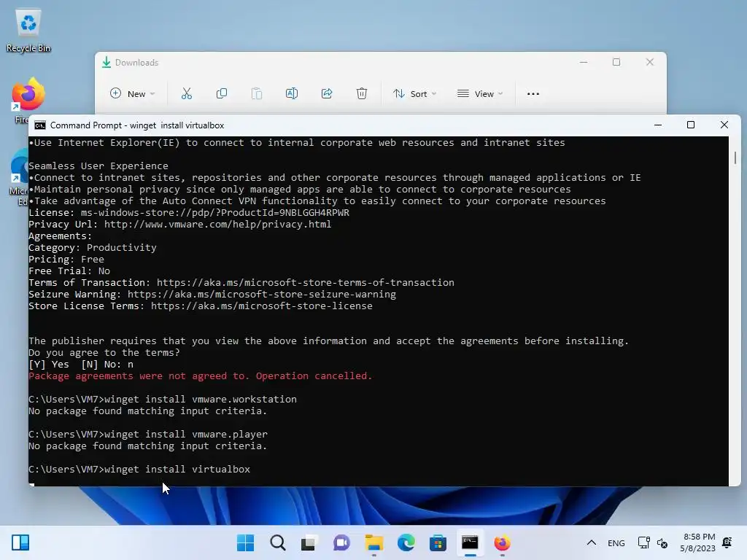Viewport: 747px width, 560px height.
Task: Open the Windows Start menu
Action: click(245, 542)
